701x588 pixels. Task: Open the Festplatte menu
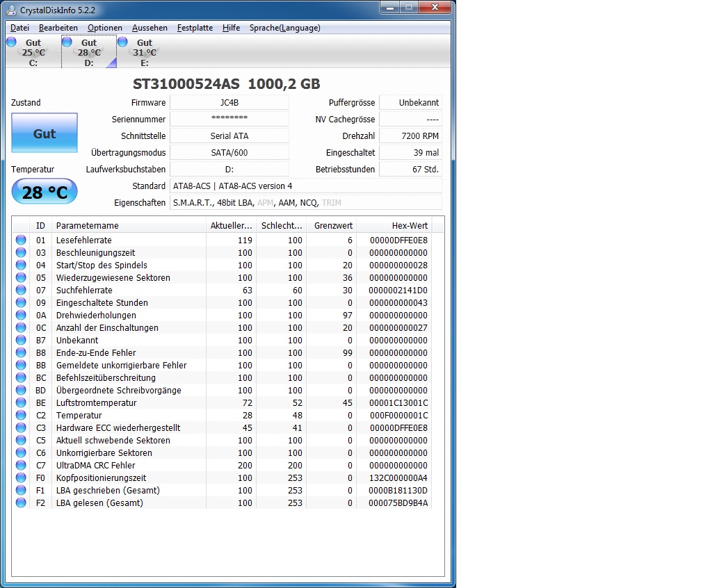pyautogui.click(x=195, y=28)
